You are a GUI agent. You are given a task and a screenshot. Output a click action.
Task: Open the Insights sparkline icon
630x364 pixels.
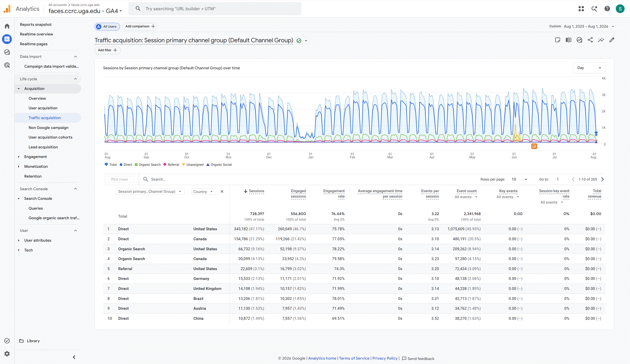click(601, 40)
